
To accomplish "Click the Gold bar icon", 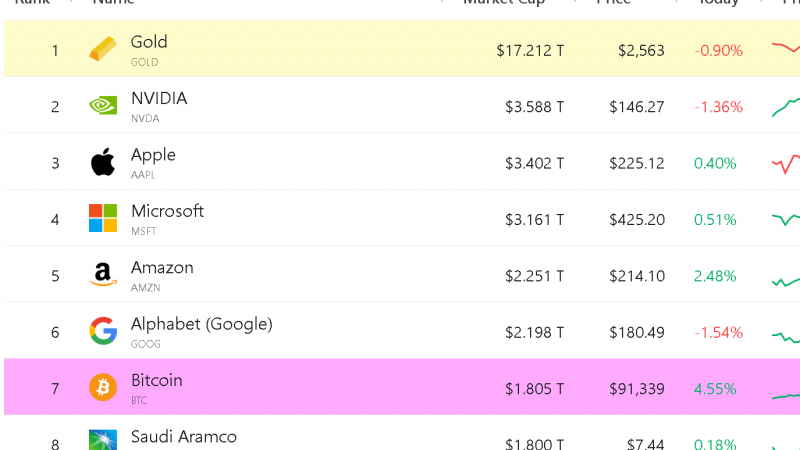I will pos(103,49).
